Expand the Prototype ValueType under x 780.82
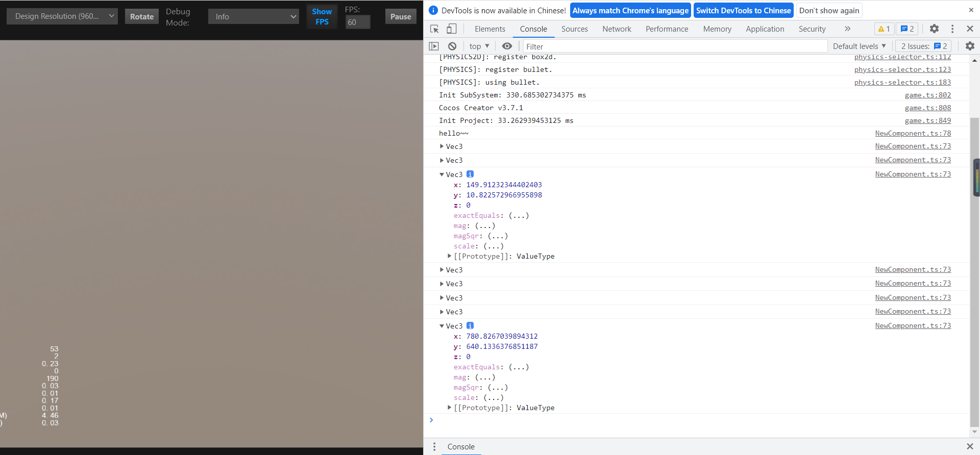This screenshot has width=980, height=455. 449,408
